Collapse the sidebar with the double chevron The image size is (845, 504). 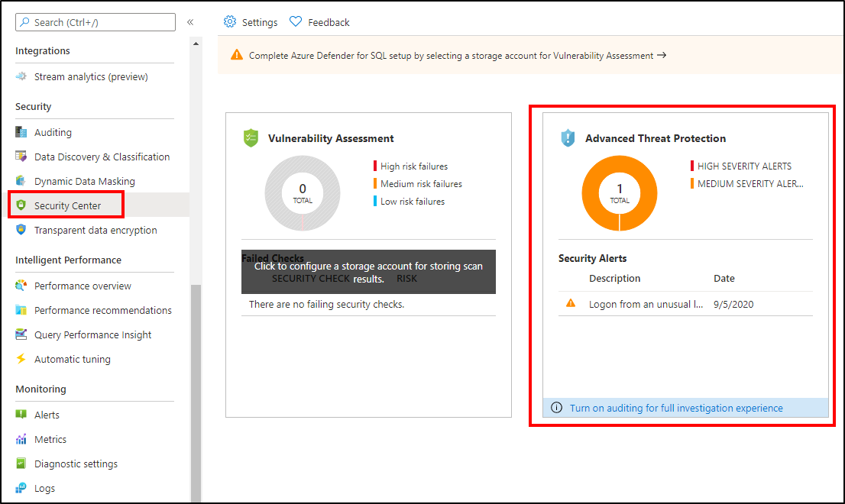[x=190, y=21]
